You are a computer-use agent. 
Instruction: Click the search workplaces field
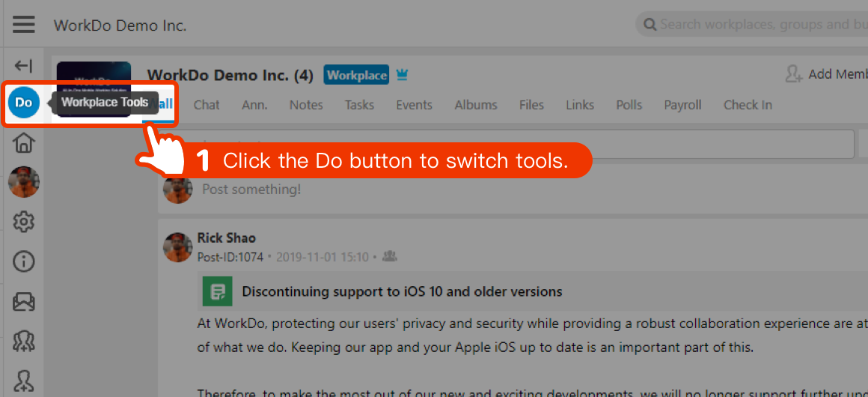752,25
